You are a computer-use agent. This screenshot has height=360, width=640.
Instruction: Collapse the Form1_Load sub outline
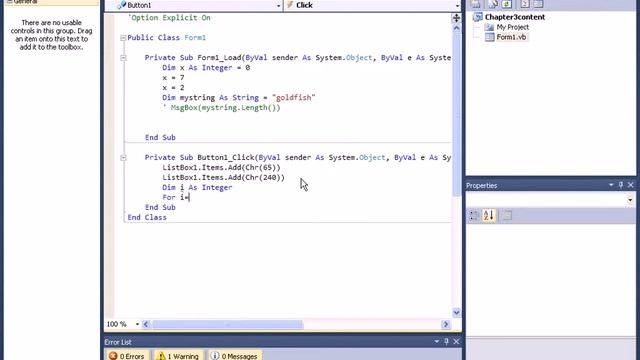pyautogui.click(x=123, y=58)
